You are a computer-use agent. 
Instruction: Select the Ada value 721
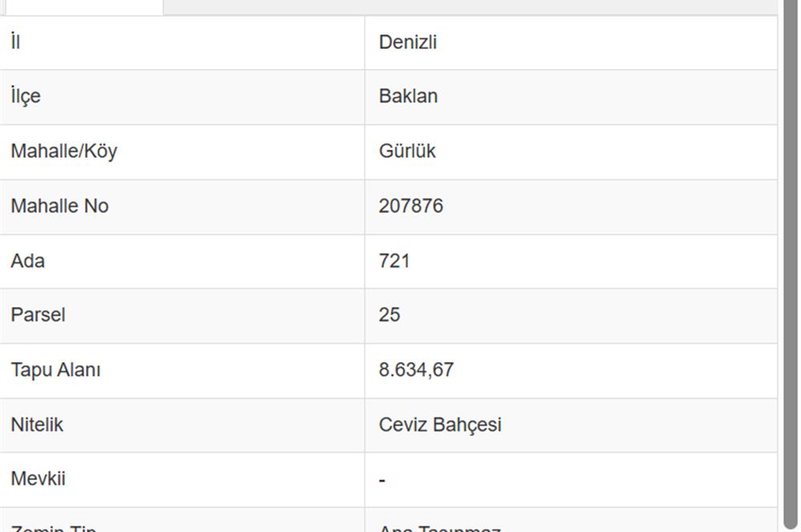pyautogui.click(x=394, y=260)
